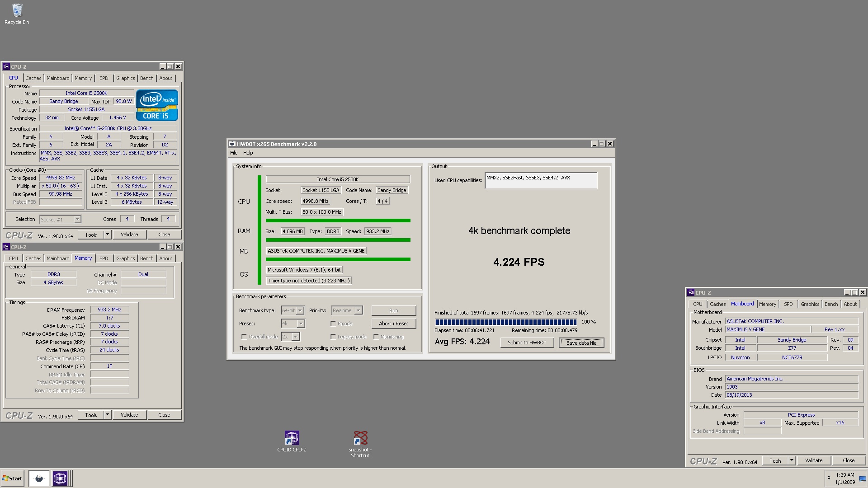Open the File menu in HWBOT

tap(234, 153)
